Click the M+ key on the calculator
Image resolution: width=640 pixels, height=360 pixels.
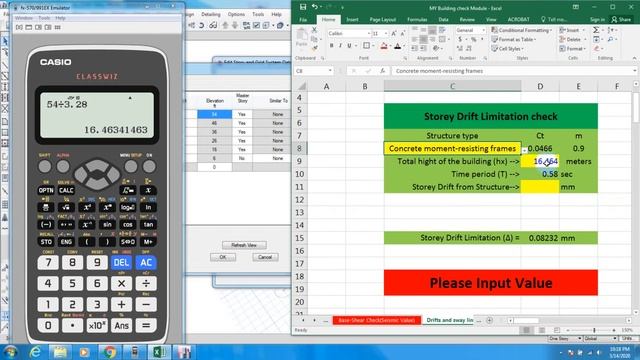click(x=148, y=242)
